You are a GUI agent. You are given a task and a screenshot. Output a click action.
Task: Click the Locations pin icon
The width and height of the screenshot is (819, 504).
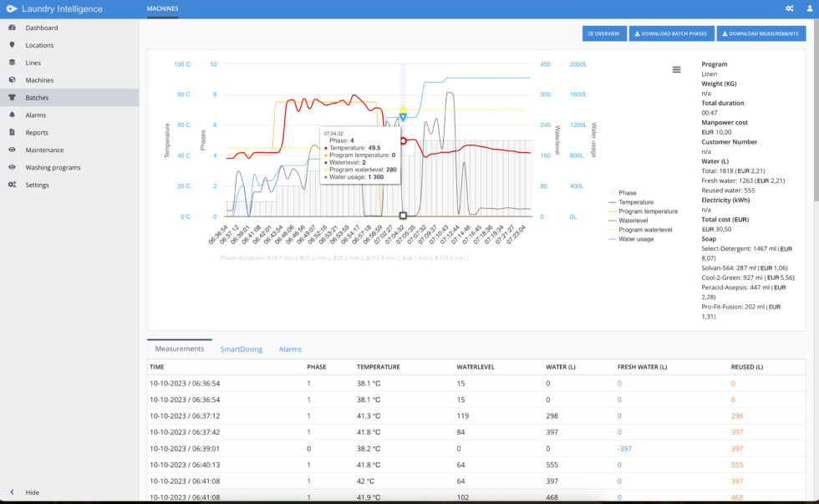[x=12, y=45]
